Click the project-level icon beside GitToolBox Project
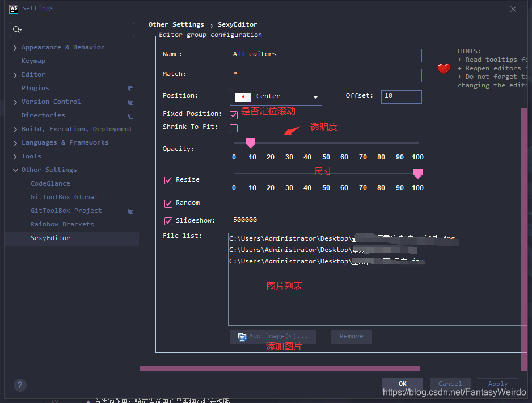The width and height of the screenshot is (532, 403). tap(130, 211)
